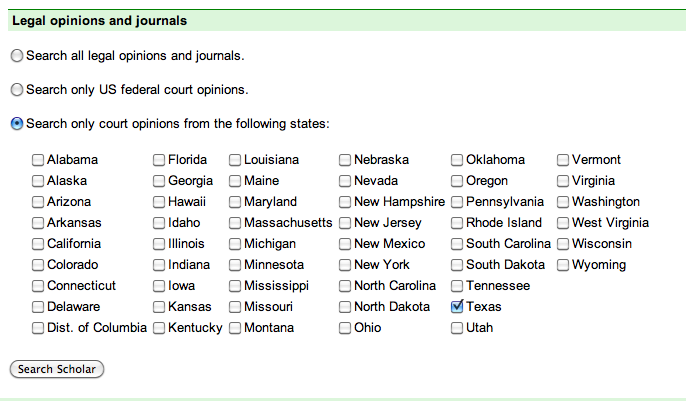Select the Louisiana checkbox
This screenshot has height=408, width=686.
click(x=235, y=160)
